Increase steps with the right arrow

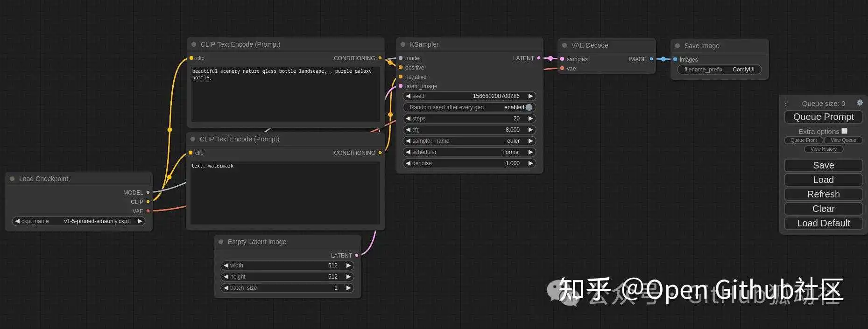(530, 119)
